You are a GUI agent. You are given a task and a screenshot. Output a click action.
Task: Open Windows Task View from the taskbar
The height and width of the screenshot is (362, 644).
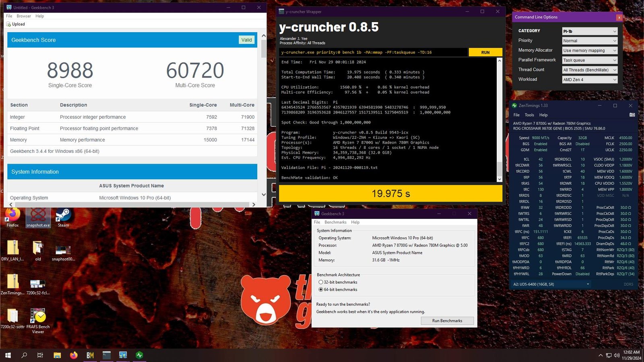click(40, 355)
